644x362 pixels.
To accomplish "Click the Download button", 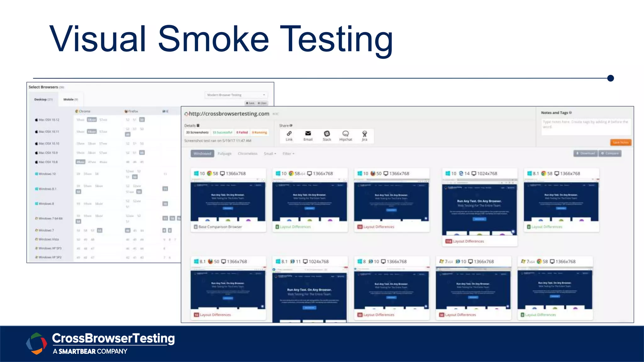I will coord(586,153).
